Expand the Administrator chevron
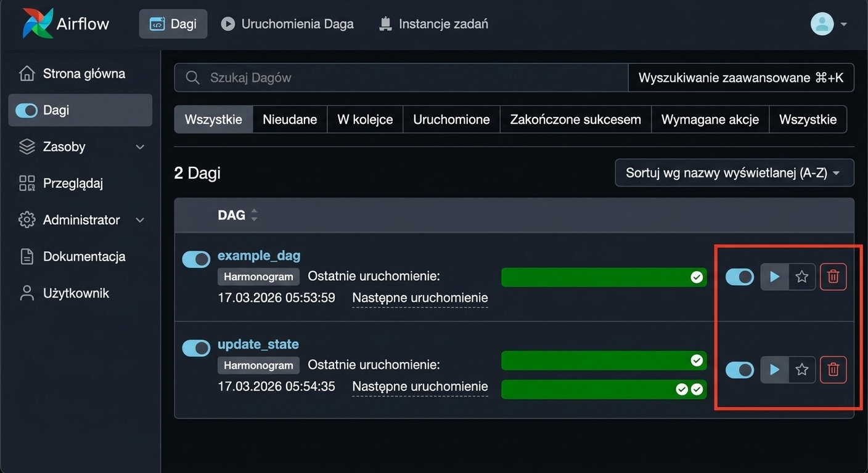 140,220
